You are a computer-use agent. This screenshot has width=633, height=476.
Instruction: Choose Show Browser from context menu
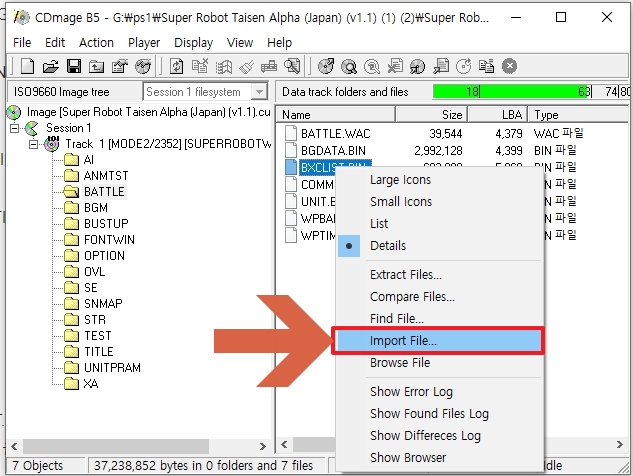(x=440, y=458)
